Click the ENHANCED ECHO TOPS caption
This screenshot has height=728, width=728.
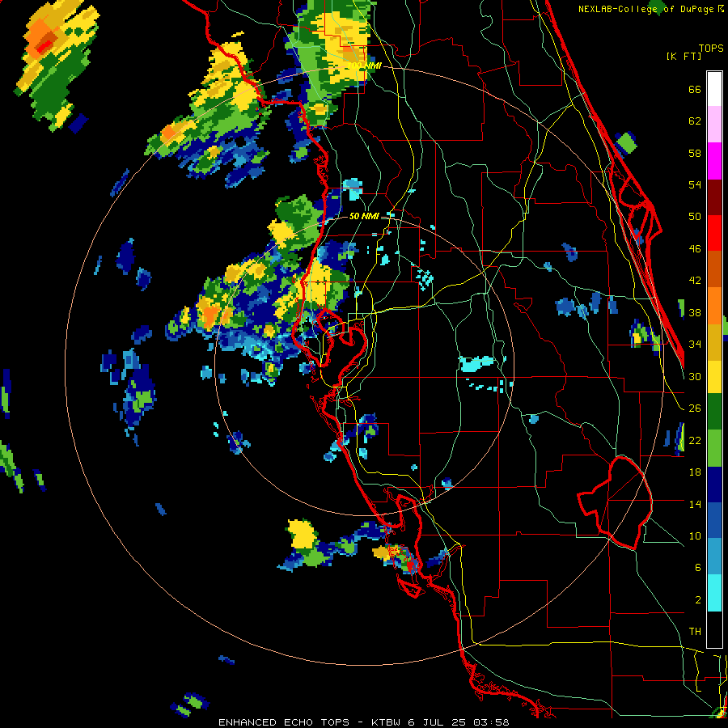coord(284,722)
